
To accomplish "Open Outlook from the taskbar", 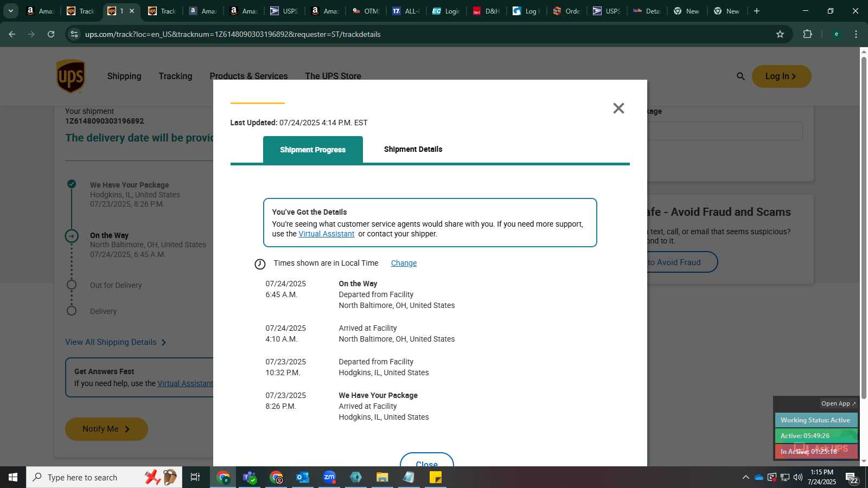I will click(x=303, y=477).
